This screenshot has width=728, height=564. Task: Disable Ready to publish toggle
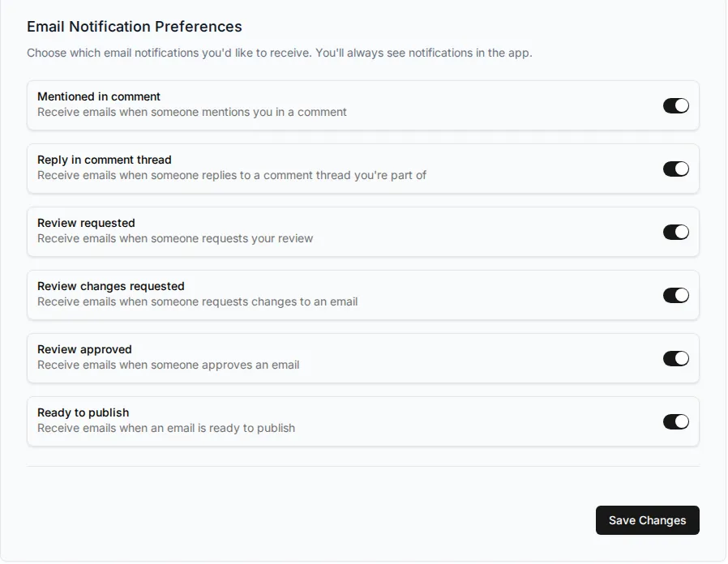click(676, 422)
